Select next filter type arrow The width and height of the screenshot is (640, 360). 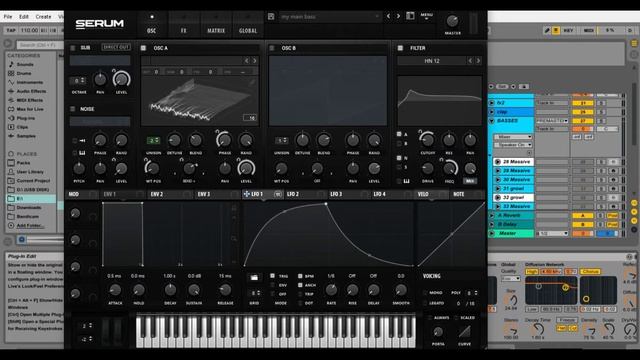(x=478, y=61)
